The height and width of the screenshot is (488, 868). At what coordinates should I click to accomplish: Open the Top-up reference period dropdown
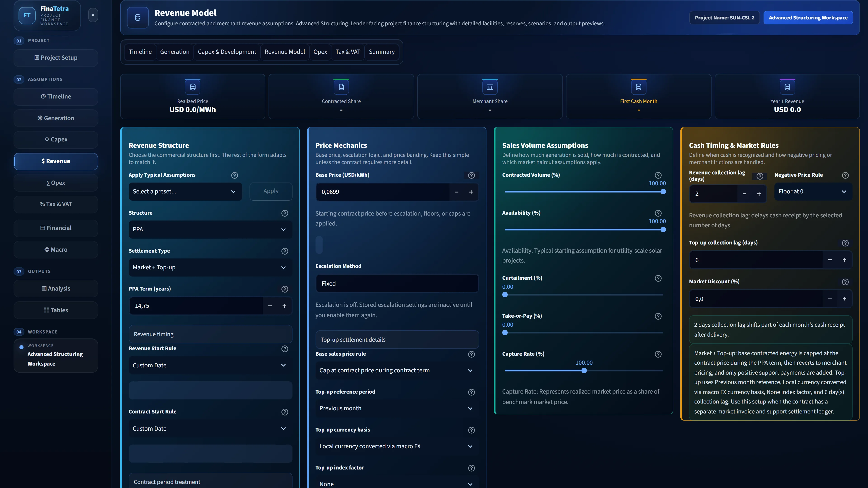[x=397, y=408]
